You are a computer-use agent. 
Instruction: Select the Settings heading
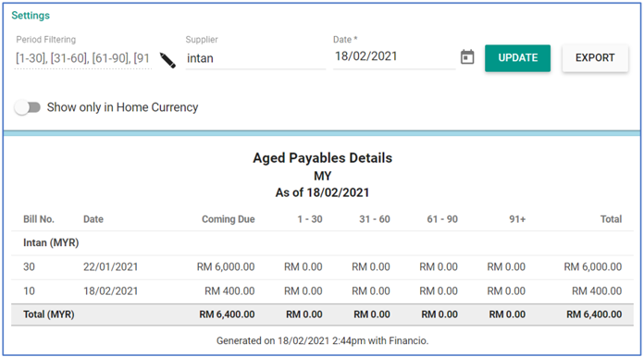point(31,16)
